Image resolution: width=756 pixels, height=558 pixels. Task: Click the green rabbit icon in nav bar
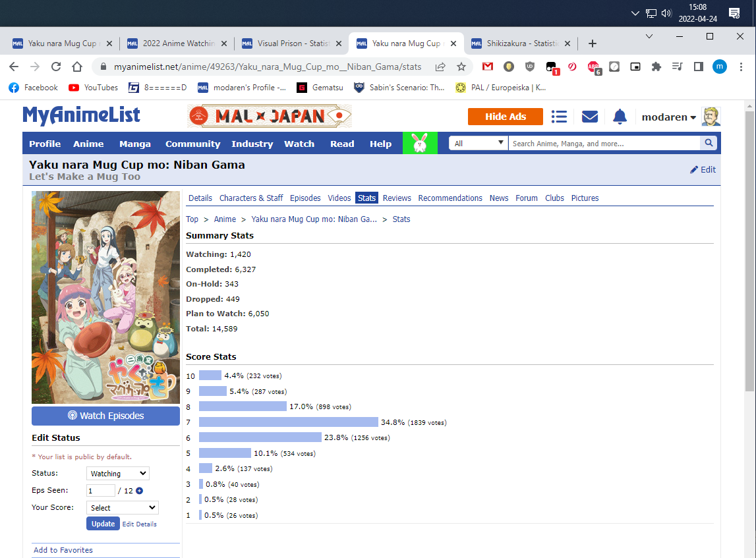[x=420, y=143]
